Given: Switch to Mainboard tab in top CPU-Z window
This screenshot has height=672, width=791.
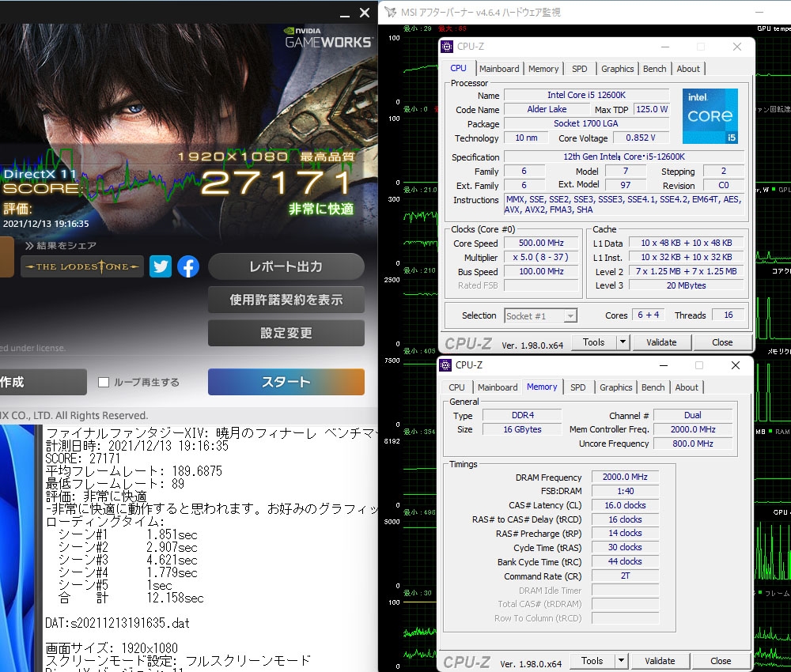Looking at the screenshot, I should (499, 69).
